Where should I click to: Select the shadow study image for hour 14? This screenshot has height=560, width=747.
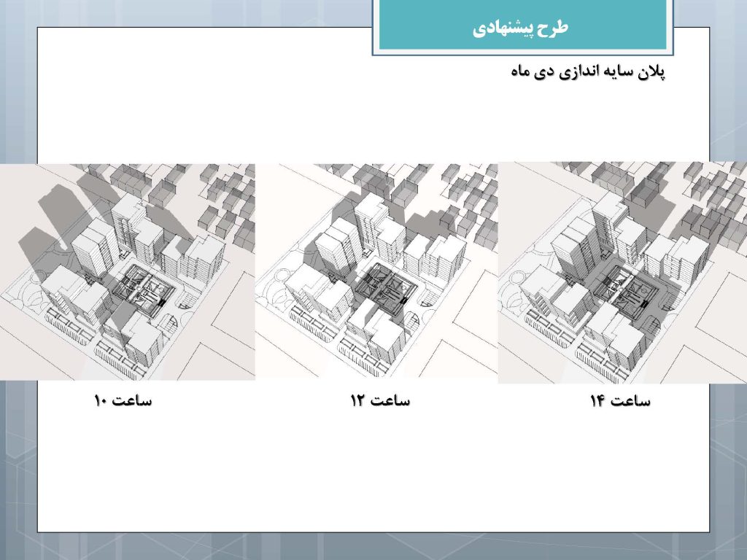pyautogui.click(x=622, y=273)
